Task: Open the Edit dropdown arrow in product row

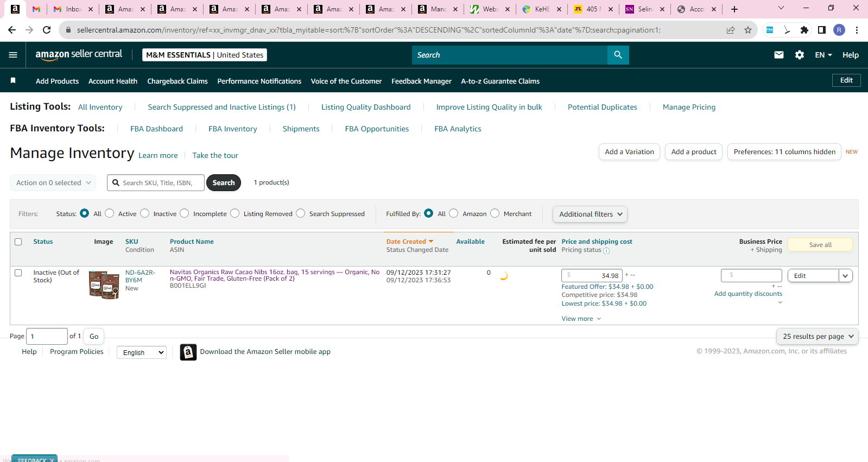Action: pyautogui.click(x=845, y=276)
